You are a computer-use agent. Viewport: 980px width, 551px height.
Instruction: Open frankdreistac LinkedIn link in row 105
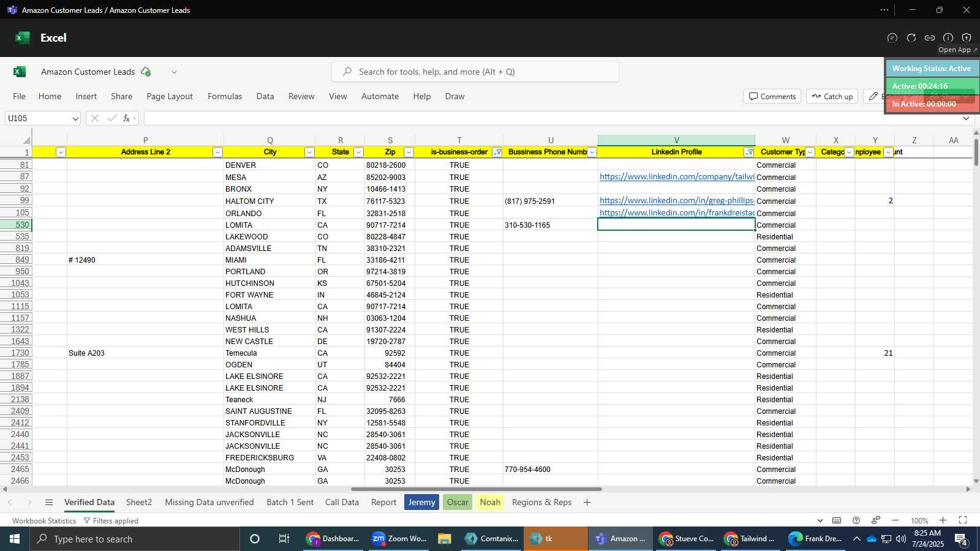coord(677,213)
